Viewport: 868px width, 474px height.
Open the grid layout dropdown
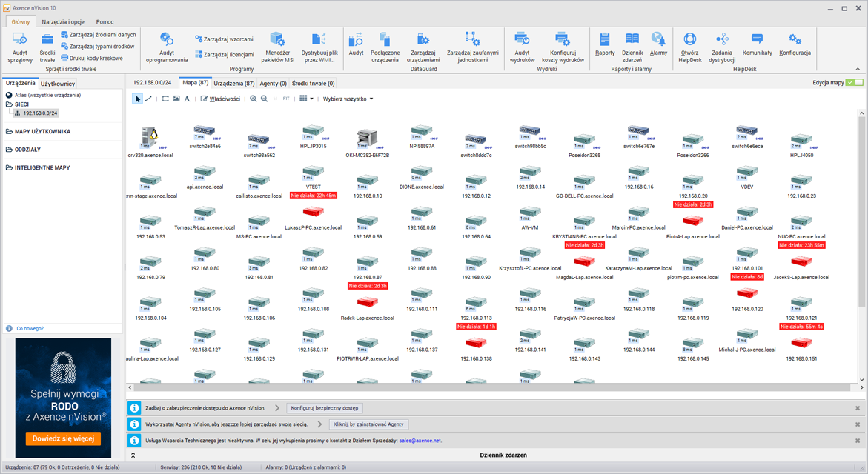[x=306, y=99]
